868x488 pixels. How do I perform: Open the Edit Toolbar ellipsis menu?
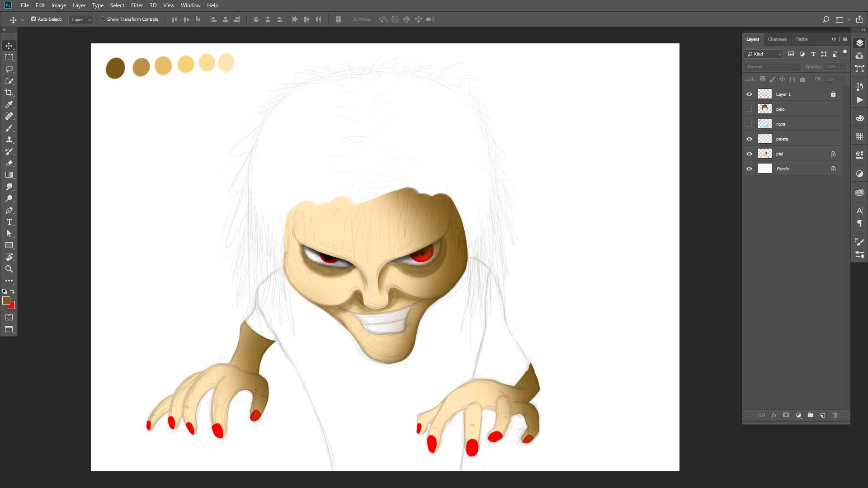click(9, 281)
